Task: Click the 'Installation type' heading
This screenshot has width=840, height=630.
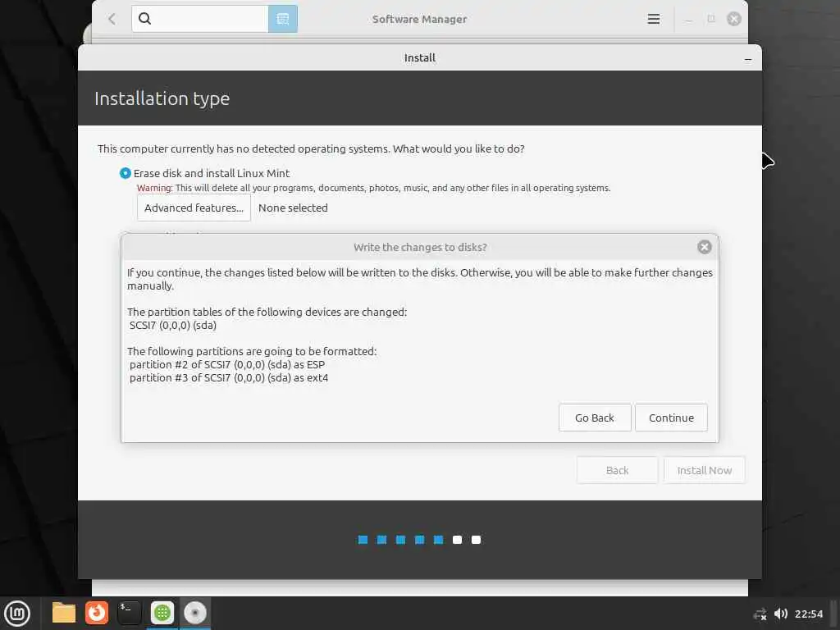Action: coord(162,98)
